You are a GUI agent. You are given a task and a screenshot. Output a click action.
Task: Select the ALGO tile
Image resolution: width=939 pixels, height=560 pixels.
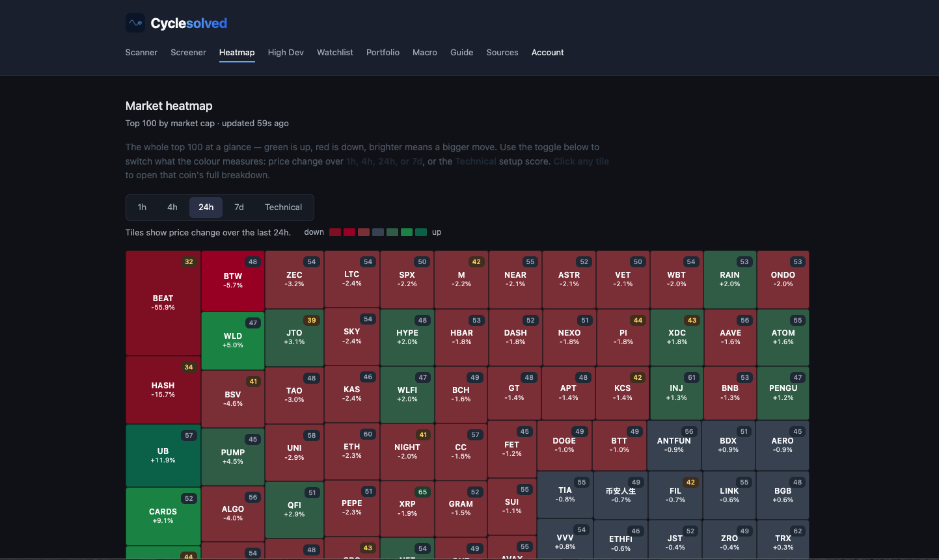pos(233,513)
